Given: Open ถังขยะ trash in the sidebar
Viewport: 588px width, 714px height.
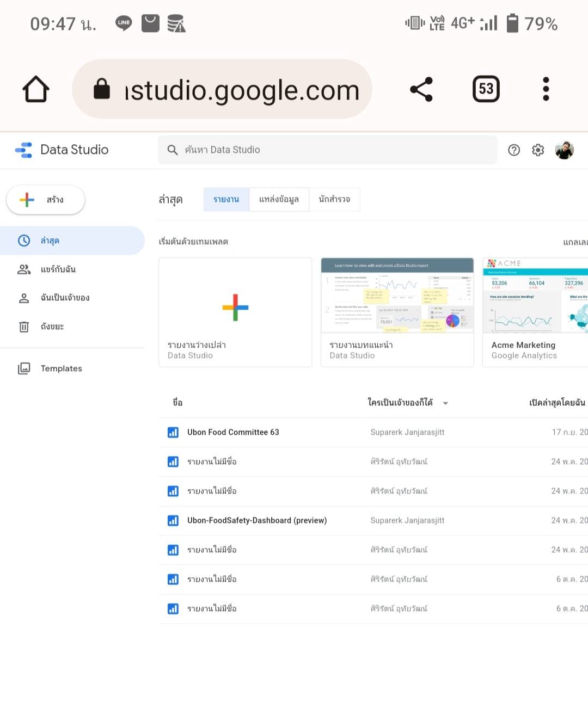Looking at the screenshot, I should 52,327.
